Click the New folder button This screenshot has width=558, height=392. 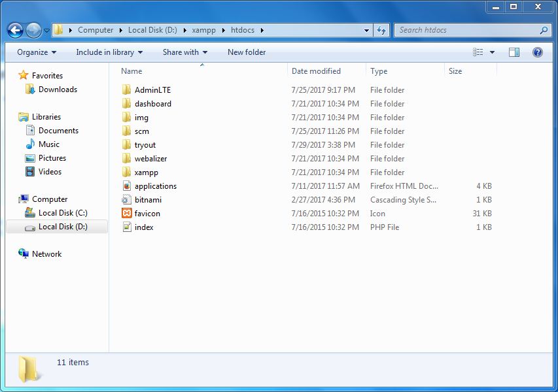click(247, 52)
